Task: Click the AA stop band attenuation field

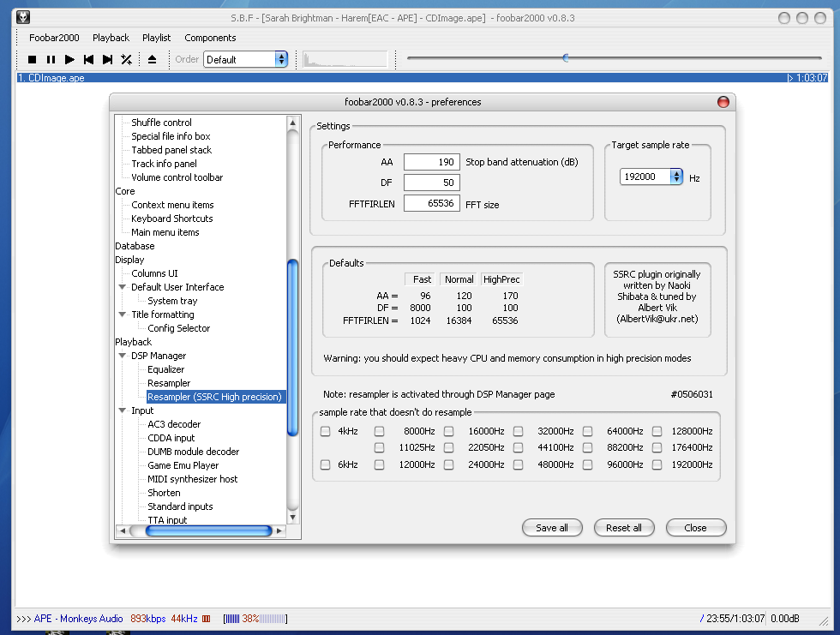Action: pyautogui.click(x=432, y=162)
